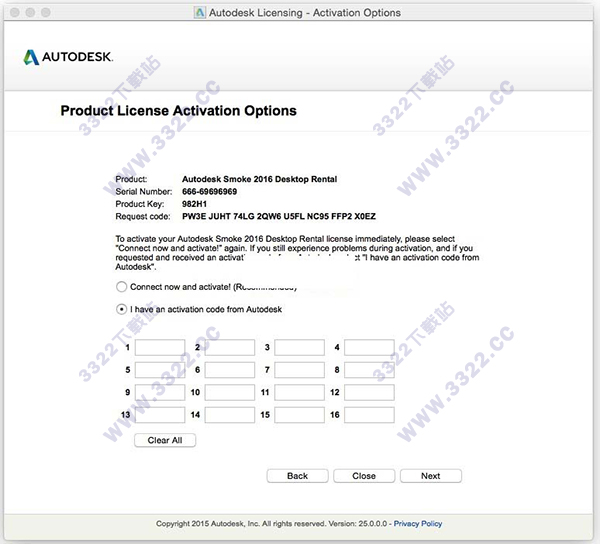Click activation code field 5
600x544 pixels.
point(160,370)
